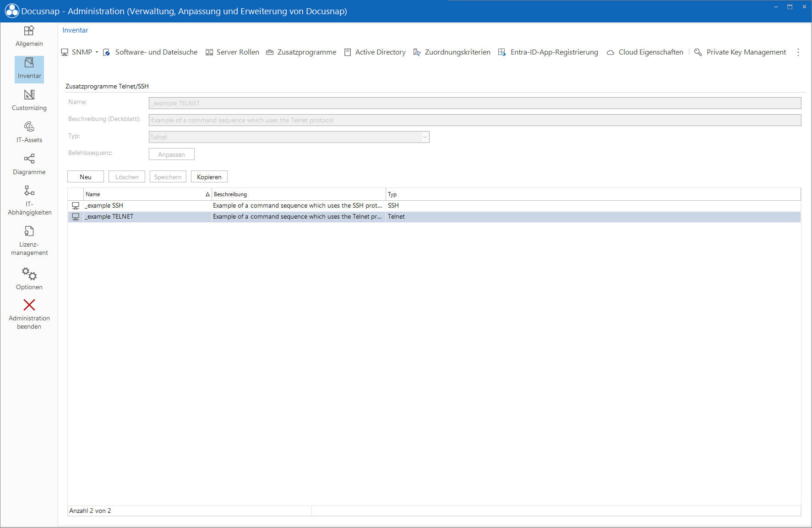
Task: Open Zuordnungskriterien in toolbar
Action: (x=452, y=52)
